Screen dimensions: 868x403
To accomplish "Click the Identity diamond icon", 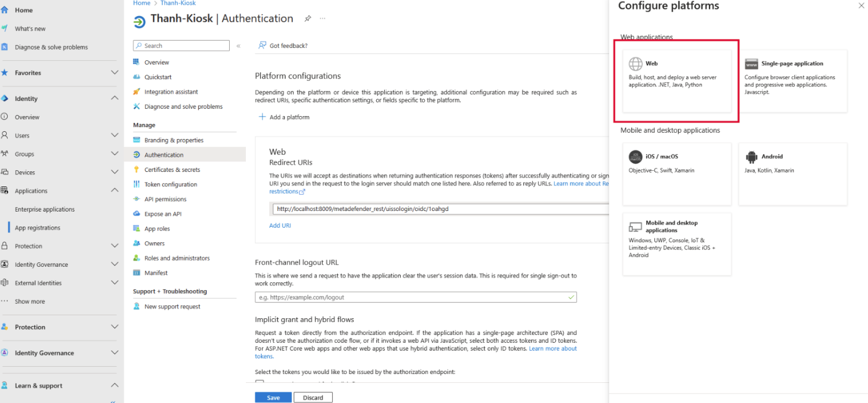I will click(4, 98).
